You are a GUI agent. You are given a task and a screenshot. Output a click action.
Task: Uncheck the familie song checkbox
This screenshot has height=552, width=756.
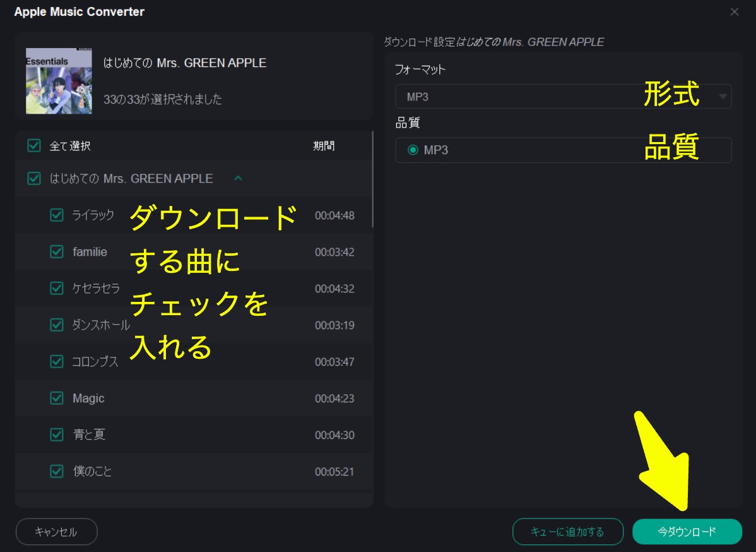click(56, 251)
